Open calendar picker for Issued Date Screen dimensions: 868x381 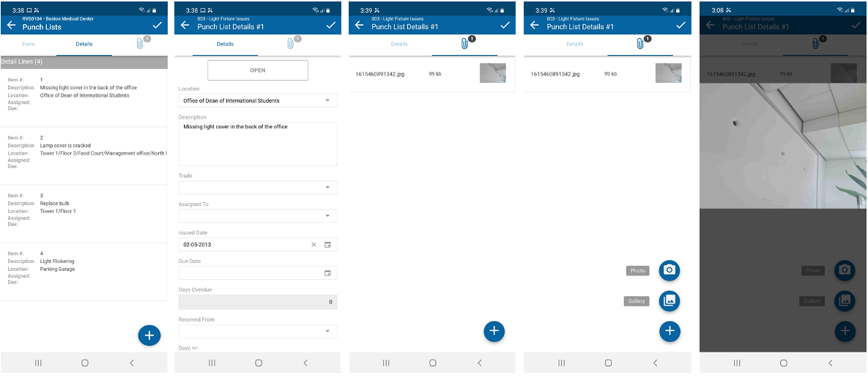coord(327,244)
